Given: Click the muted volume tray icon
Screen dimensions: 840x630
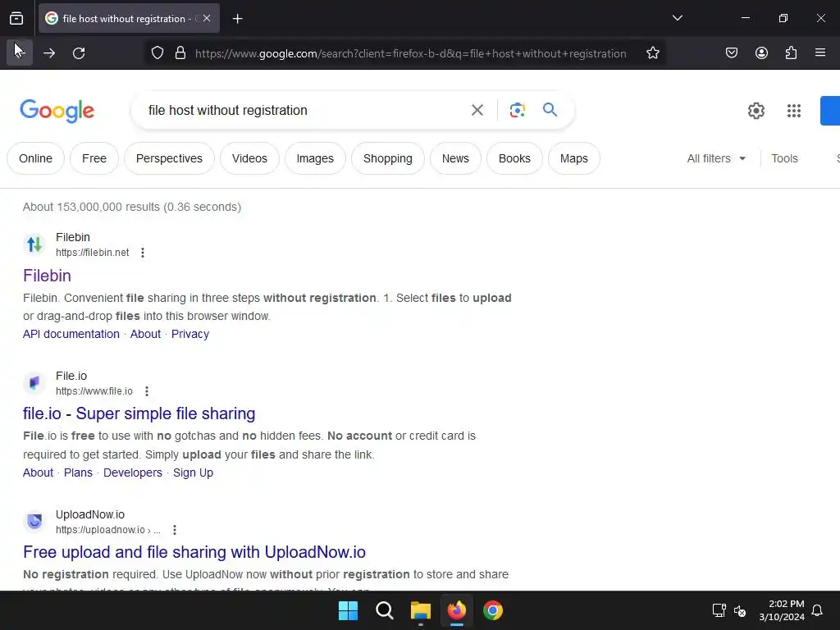Looking at the screenshot, I should pos(740,610).
